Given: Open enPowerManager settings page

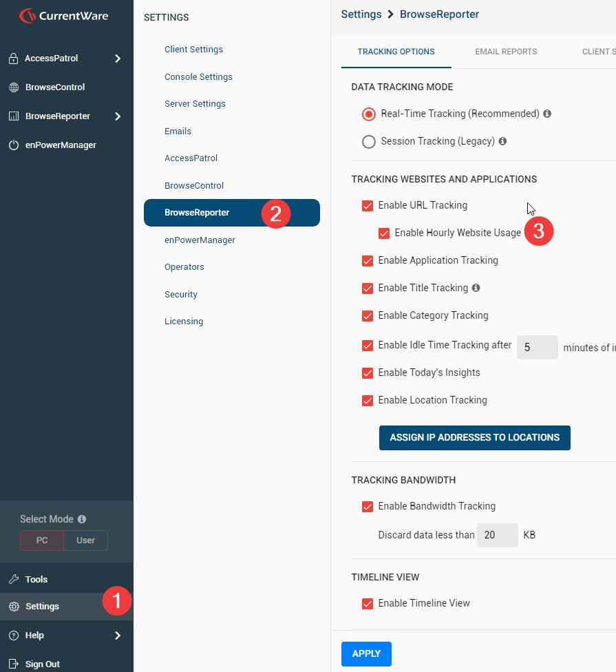Looking at the screenshot, I should (x=200, y=240).
